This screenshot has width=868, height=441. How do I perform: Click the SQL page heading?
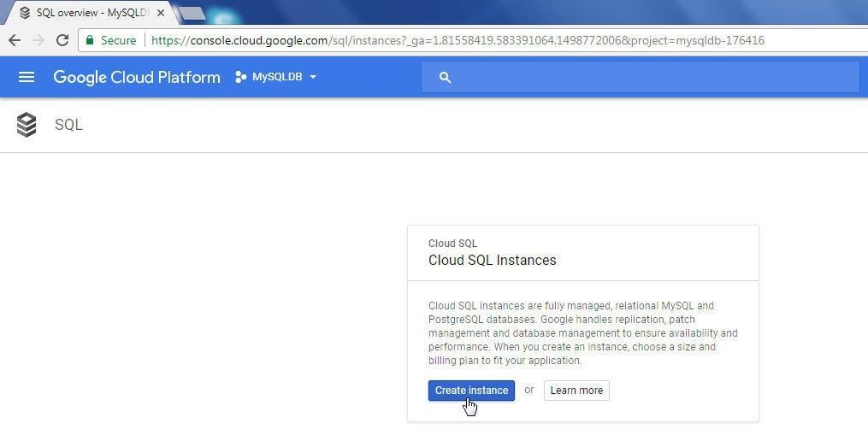68,125
